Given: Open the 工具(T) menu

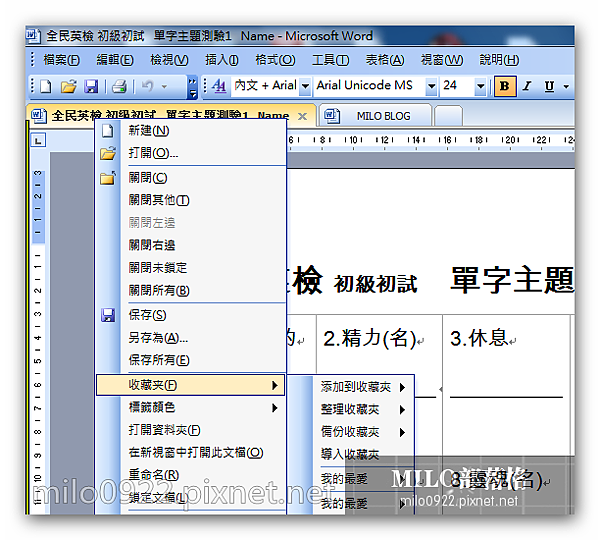Looking at the screenshot, I should (x=330, y=60).
